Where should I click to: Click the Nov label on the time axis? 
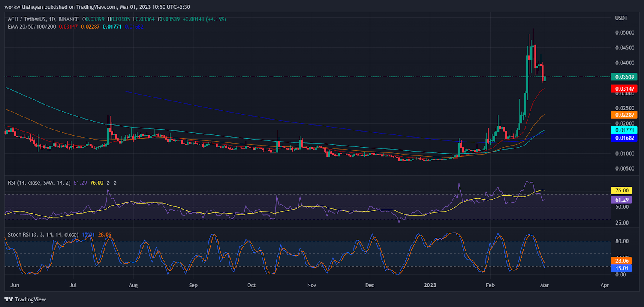312,285
